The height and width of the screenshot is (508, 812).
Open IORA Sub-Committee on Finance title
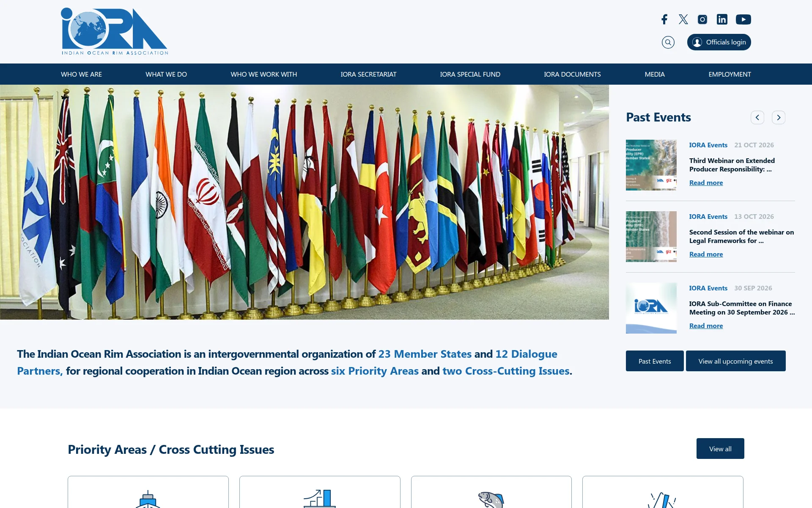click(x=742, y=308)
